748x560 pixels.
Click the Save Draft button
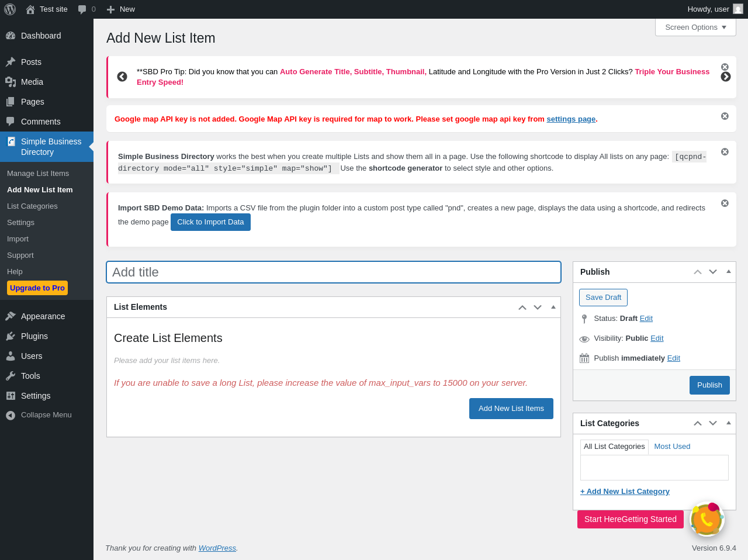tap(603, 298)
